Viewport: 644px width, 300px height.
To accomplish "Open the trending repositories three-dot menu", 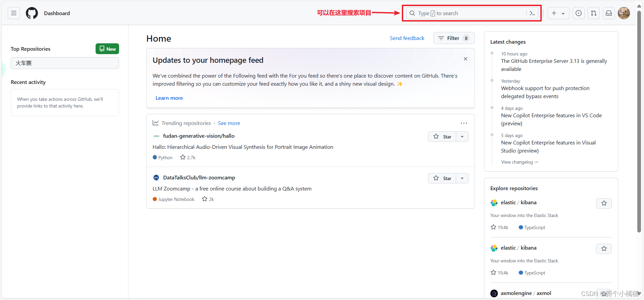I will (x=464, y=123).
